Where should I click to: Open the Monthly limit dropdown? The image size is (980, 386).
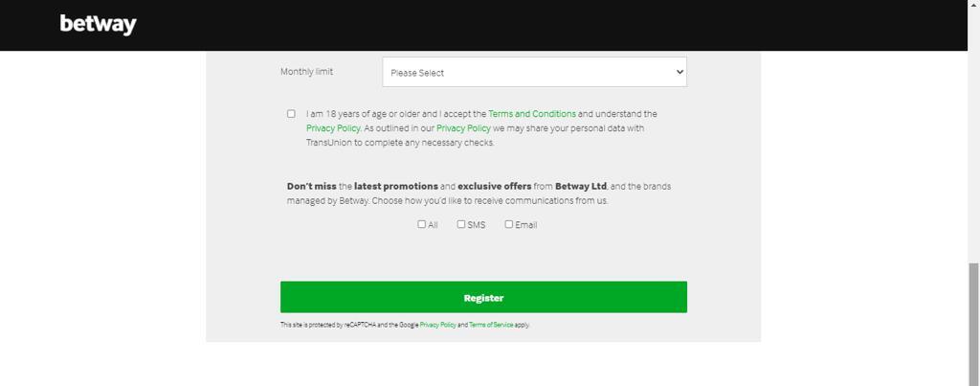(534, 72)
